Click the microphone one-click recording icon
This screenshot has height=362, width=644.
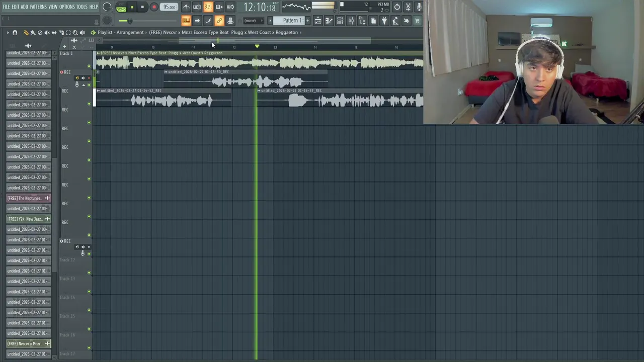pyautogui.click(x=419, y=7)
